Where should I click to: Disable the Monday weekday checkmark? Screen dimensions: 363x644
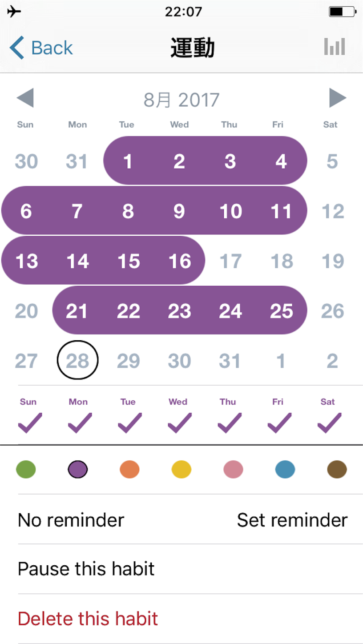tap(80, 423)
